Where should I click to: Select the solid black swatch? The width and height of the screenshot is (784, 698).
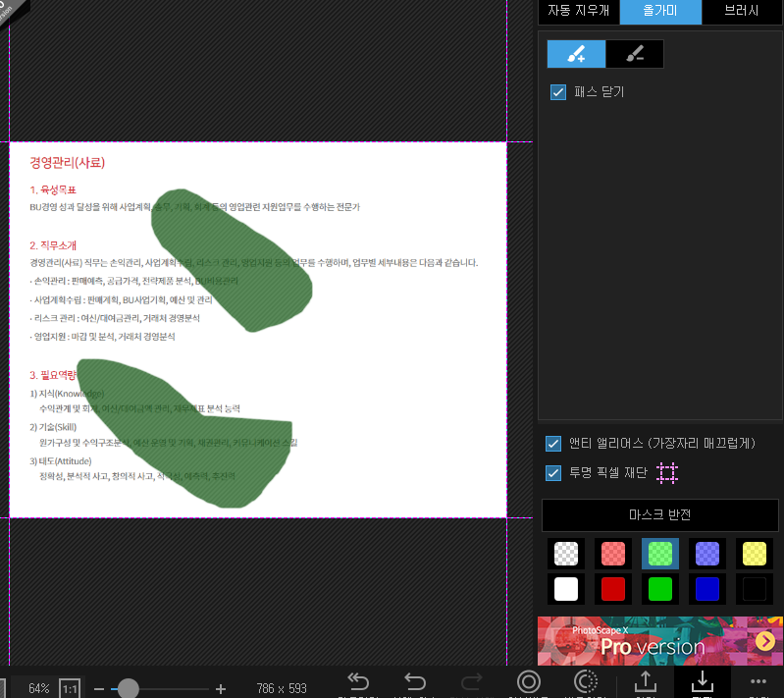(x=754, y=589)
